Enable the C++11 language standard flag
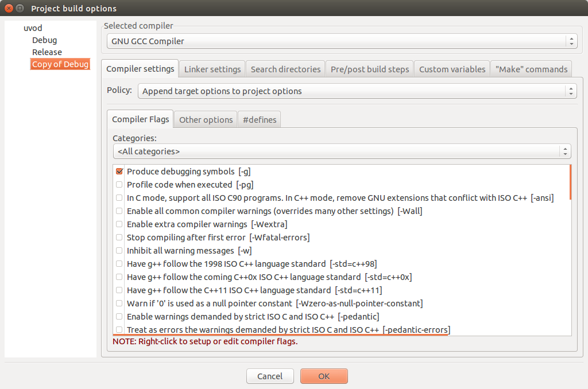The height and width of the screenshot is (389, 588). (119, 290)
